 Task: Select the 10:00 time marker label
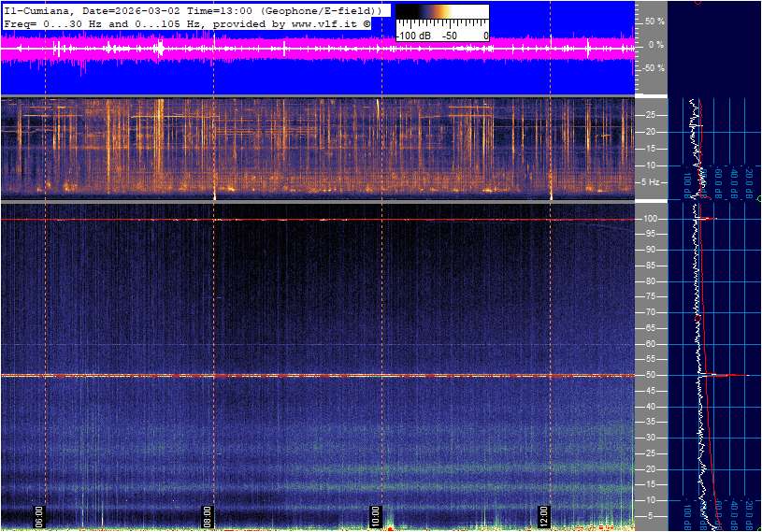[x=375, y=514]
